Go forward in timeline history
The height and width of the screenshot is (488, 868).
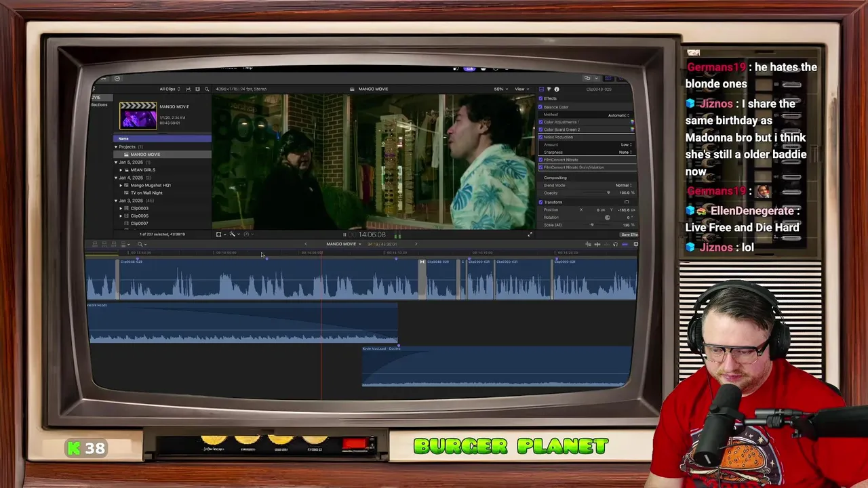coord(416,244)
